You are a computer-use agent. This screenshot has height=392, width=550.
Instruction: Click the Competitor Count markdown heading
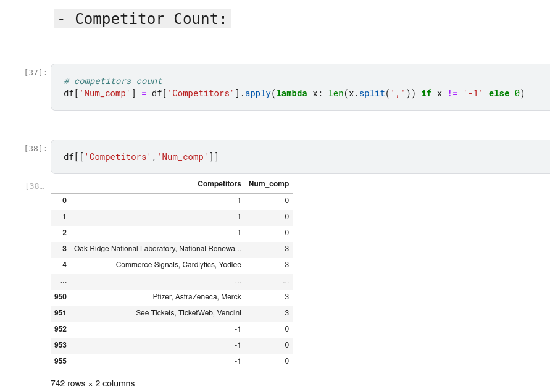click(142, 19)
